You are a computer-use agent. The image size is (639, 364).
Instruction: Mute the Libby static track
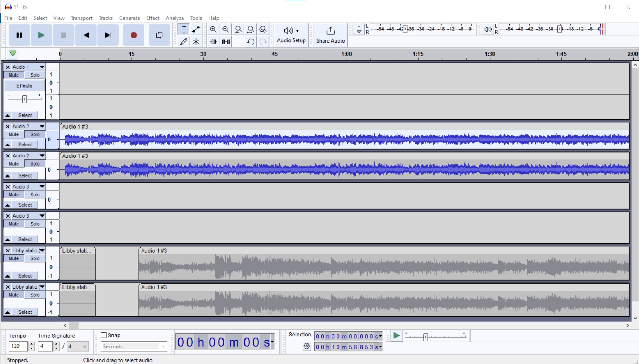click(x=13, y=258)
